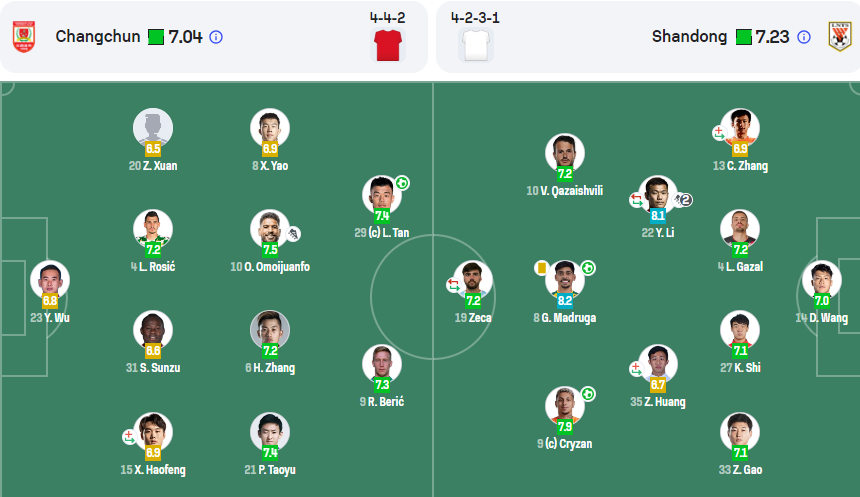Click the O. Omoijuanfo player name
Image resolution: width=860 pixels, height=497 pixels.
[269, 267]
